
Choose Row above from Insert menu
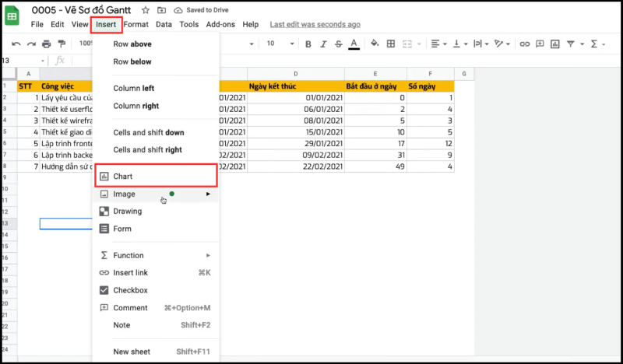coord(156,44)
